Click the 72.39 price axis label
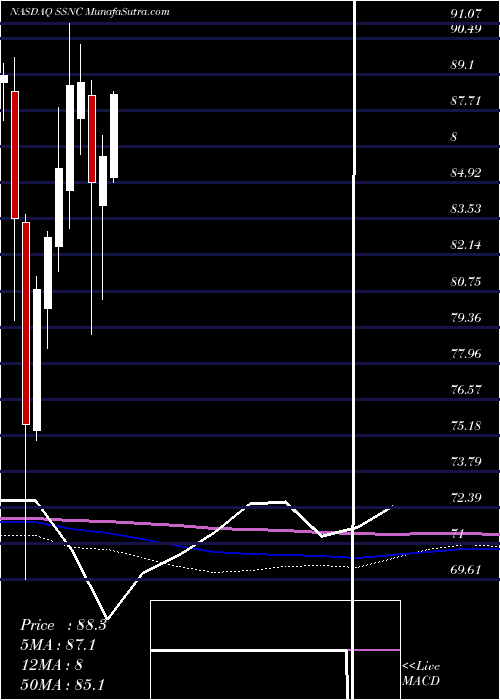 pyautogui.click(x=466, y=498)
